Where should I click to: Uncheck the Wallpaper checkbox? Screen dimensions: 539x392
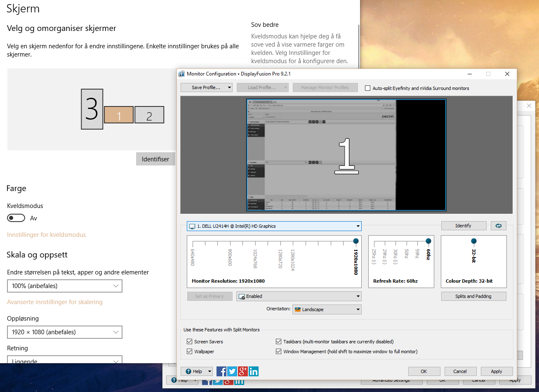point(190,352)
